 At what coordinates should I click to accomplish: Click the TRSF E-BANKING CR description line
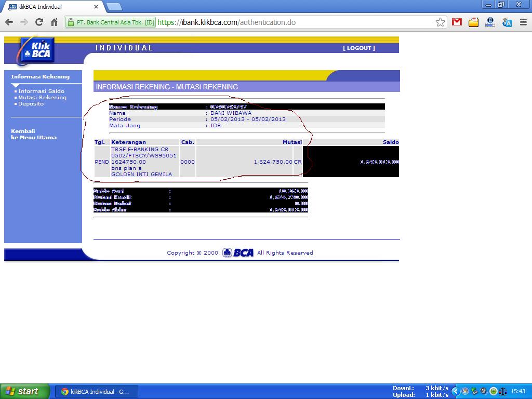coord(140,149)
